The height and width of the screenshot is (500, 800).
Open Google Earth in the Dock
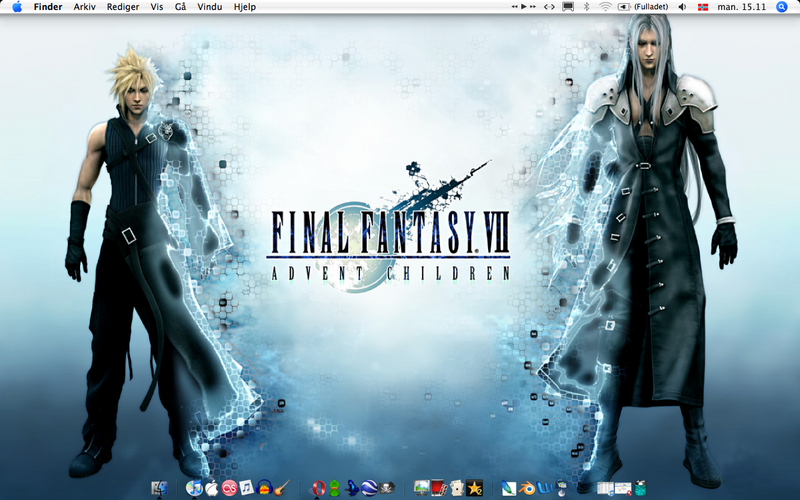click(x=369, y=488)
